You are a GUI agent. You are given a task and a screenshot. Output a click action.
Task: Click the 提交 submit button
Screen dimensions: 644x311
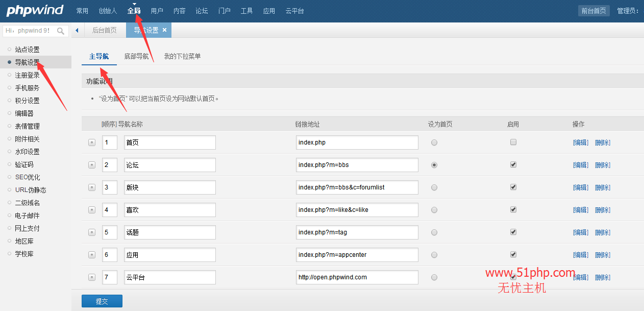click(x=102, y=301)
